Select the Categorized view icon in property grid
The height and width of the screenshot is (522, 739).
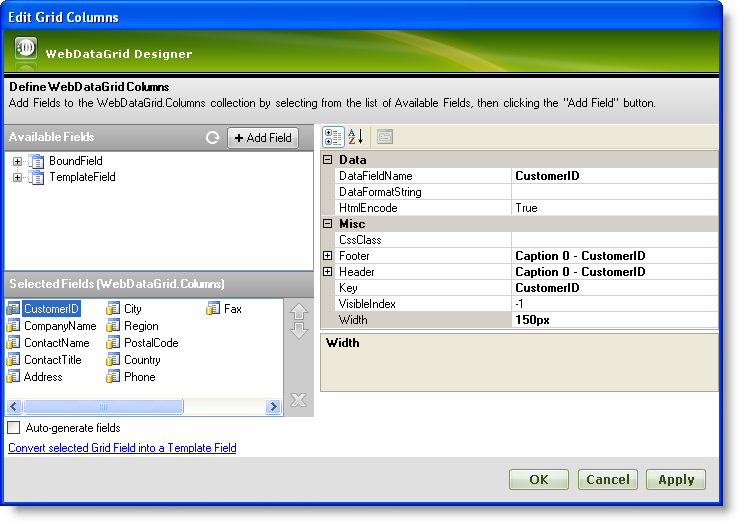pos(333,137)
